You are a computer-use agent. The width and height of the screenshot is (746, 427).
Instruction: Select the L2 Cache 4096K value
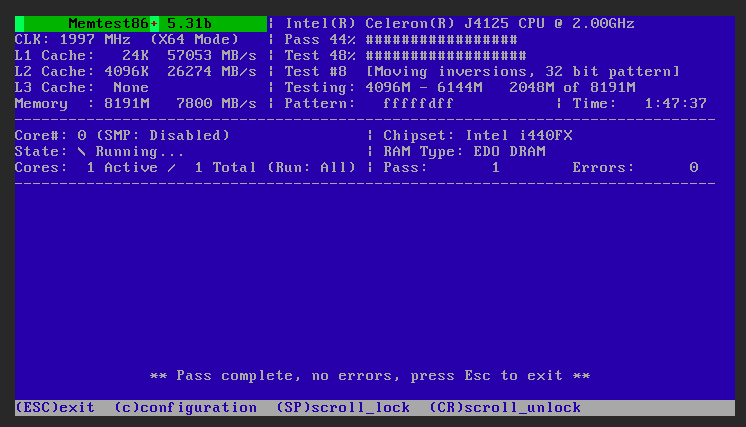point(127,72)
